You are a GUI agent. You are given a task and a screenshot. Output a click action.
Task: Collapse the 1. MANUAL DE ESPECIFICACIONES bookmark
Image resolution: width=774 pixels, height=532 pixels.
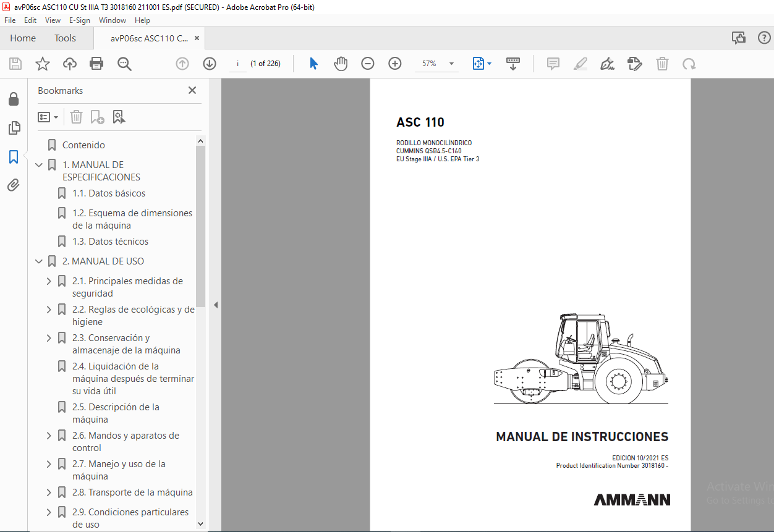[x=39, y=165]
